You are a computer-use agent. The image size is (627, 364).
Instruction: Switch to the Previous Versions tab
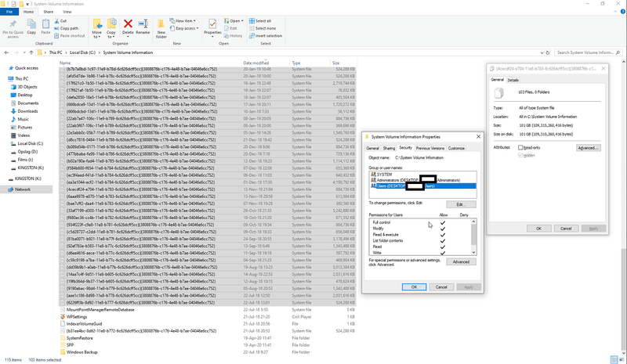pos(430,148)
